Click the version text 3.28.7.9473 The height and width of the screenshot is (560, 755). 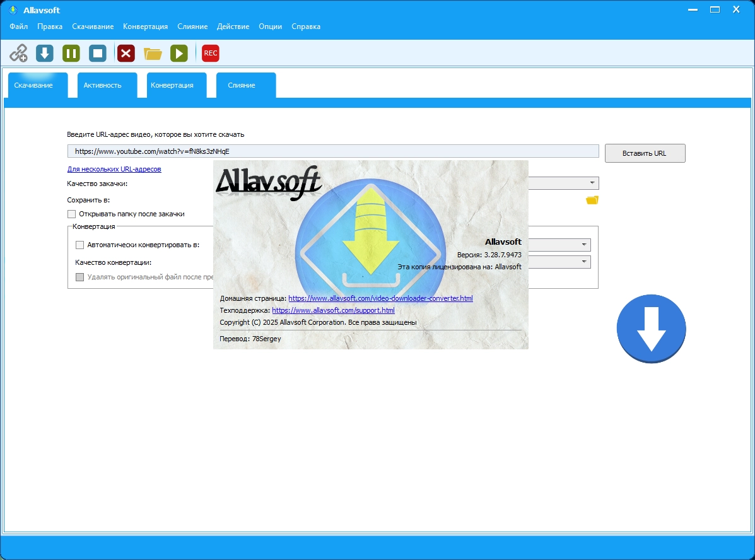click(503, 255)
